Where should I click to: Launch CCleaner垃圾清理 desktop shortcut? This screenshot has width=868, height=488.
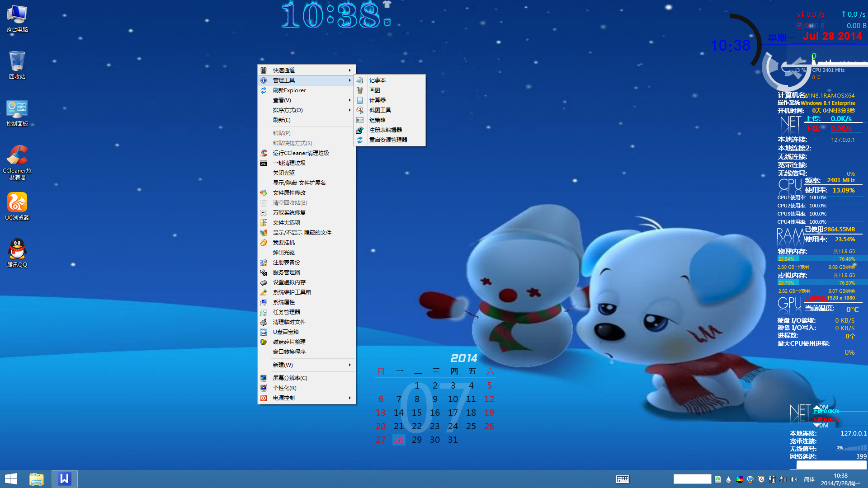coord(17,163)
